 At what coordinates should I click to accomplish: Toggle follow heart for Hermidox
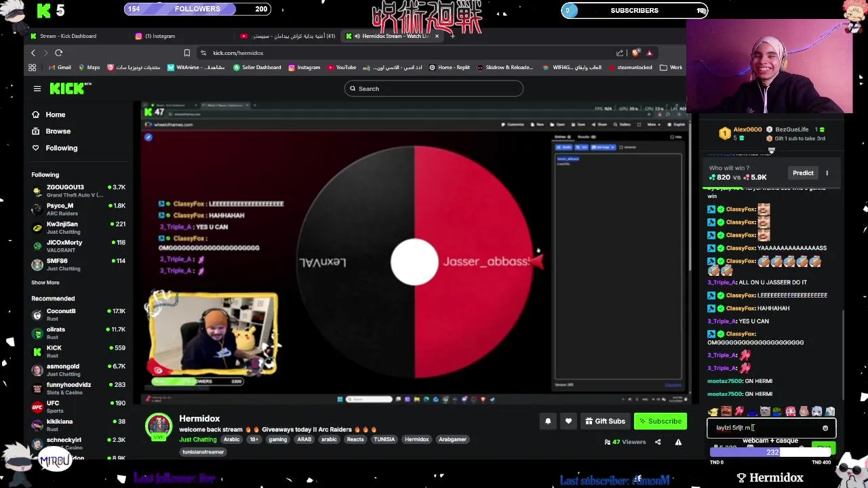point(568,422)
